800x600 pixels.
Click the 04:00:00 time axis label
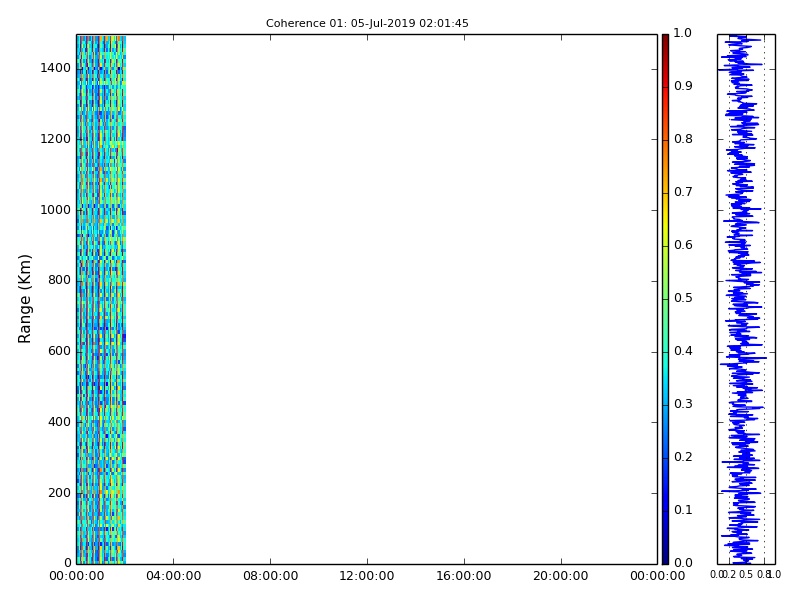(x=173, y=576)
